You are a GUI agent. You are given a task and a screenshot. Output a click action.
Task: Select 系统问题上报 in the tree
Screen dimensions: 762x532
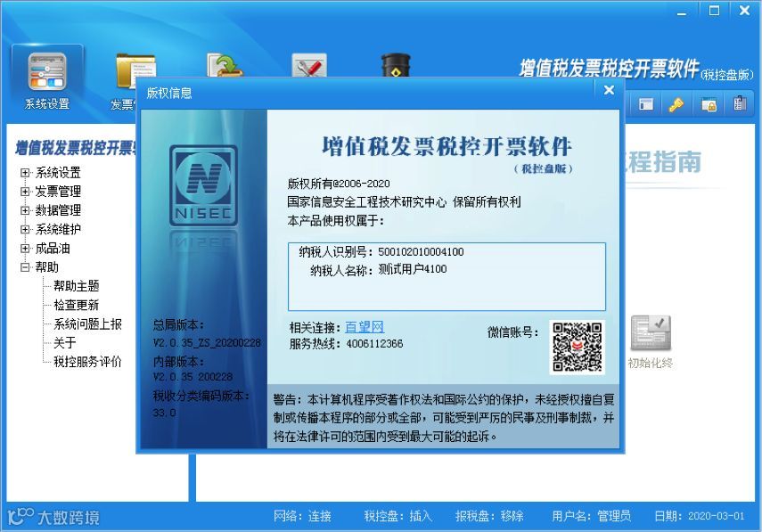pos(87,324)
